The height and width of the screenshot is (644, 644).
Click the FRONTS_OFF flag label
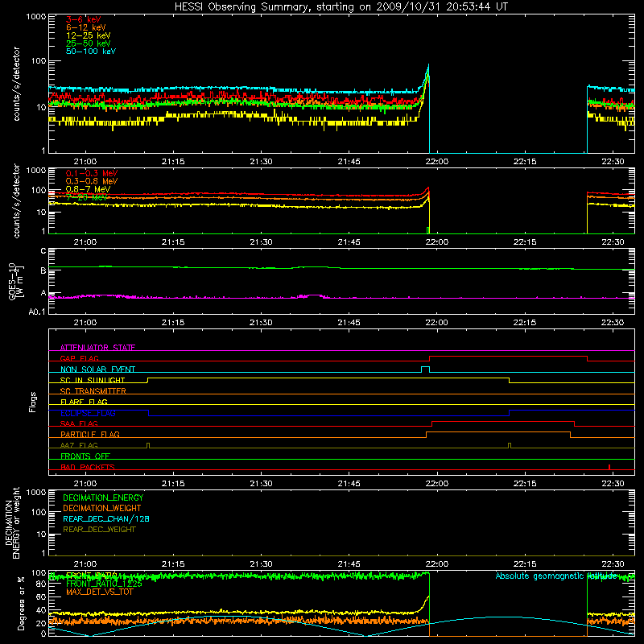coord(85,456)
